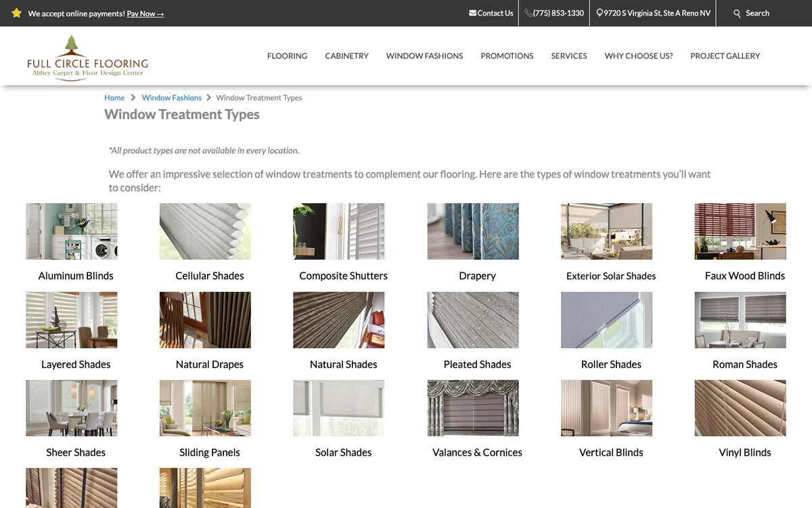Open the Why Choose Us? menu
This screenshot has width=812, height=508.
click(x=639, y=56)
